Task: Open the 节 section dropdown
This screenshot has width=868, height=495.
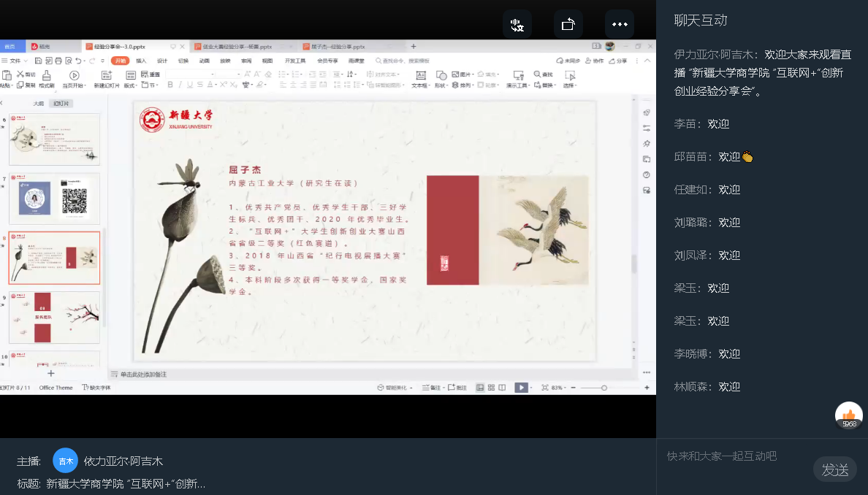Action: (x=150, y=85)
